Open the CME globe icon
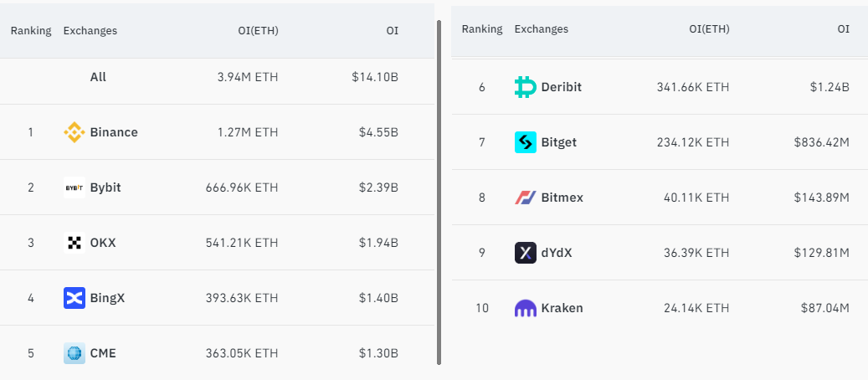Image resolution: width=868 pixels, height=380 pixels. pyautogui.click(x=74, y=353)
